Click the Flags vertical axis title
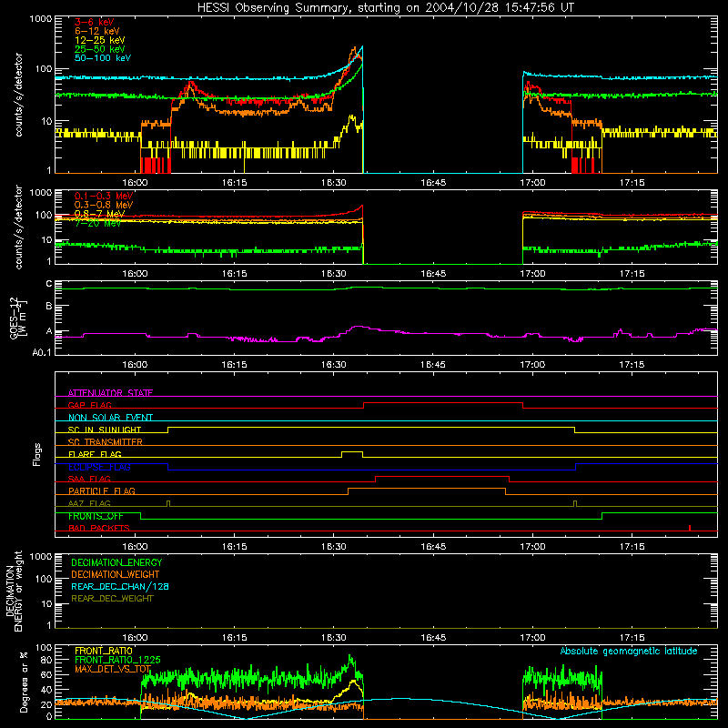728x728 pixels. point(37,454)
